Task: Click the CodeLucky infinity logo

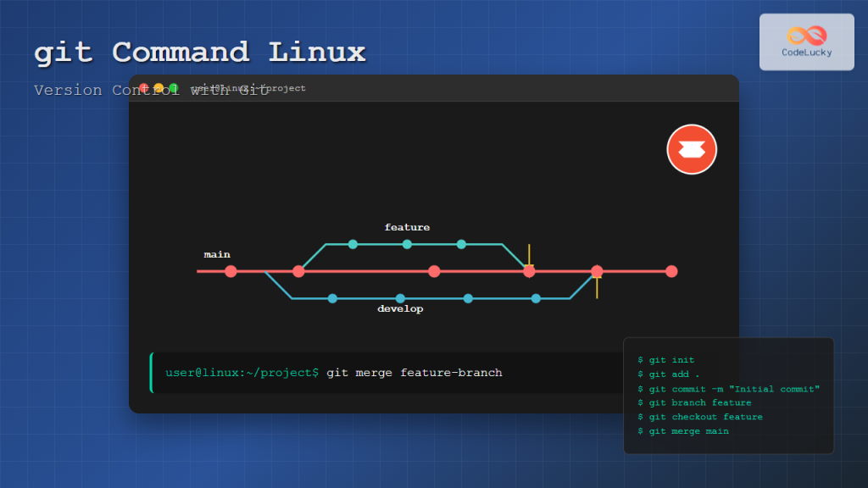Action: (805, 36)
